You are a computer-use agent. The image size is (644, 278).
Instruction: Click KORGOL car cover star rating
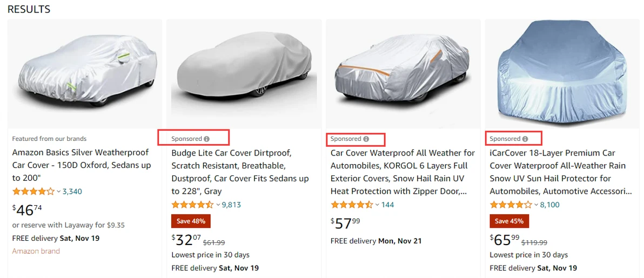tap(351, 205)
